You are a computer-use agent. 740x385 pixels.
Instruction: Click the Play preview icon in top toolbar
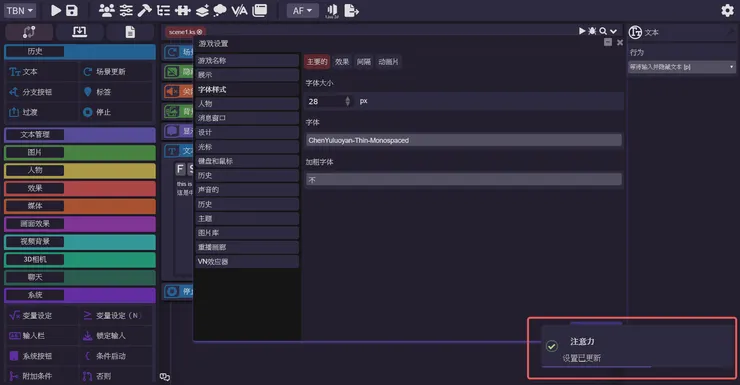[56, 10]
